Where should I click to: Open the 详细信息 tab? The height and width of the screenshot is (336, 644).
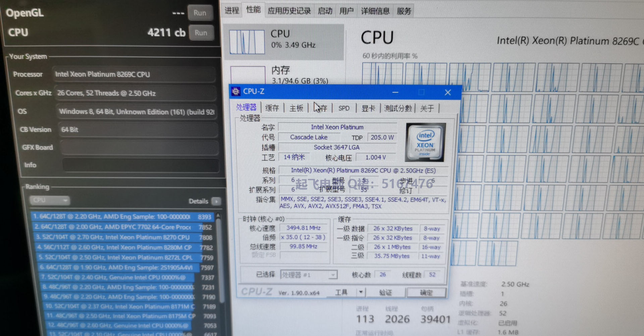point(375,11)
